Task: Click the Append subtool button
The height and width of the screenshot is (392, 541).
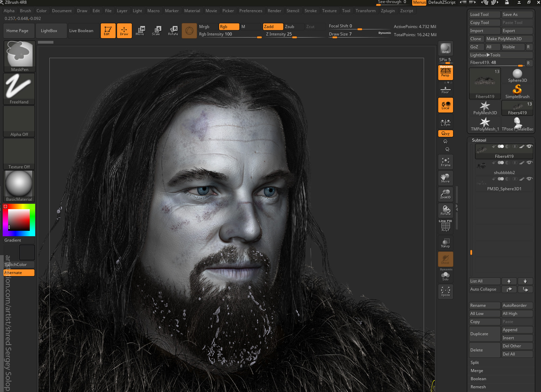Action: pyautogui.click(x=517, y=330)
